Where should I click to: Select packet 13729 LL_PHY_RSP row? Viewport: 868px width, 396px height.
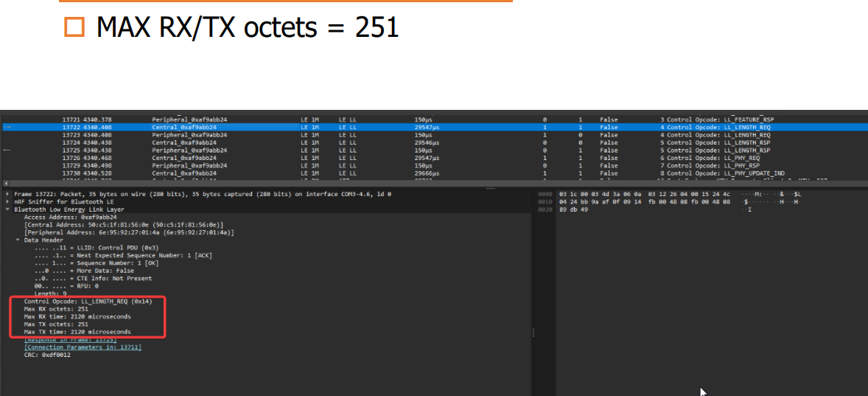coord(434,166)
